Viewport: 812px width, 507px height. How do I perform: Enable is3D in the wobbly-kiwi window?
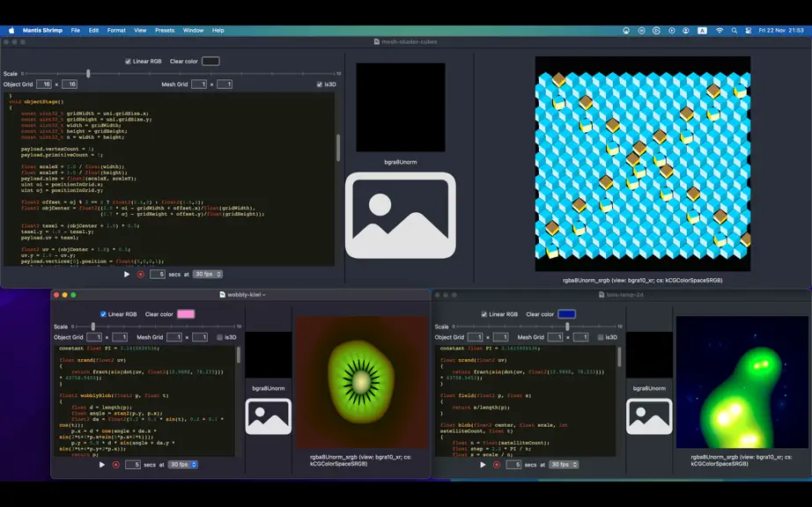pos(219,337)
